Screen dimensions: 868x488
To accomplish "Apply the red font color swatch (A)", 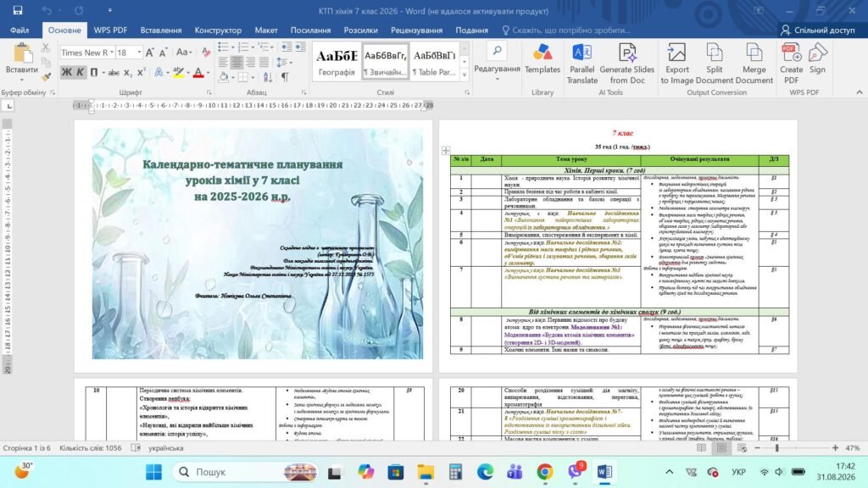I will tap(198, 73).
